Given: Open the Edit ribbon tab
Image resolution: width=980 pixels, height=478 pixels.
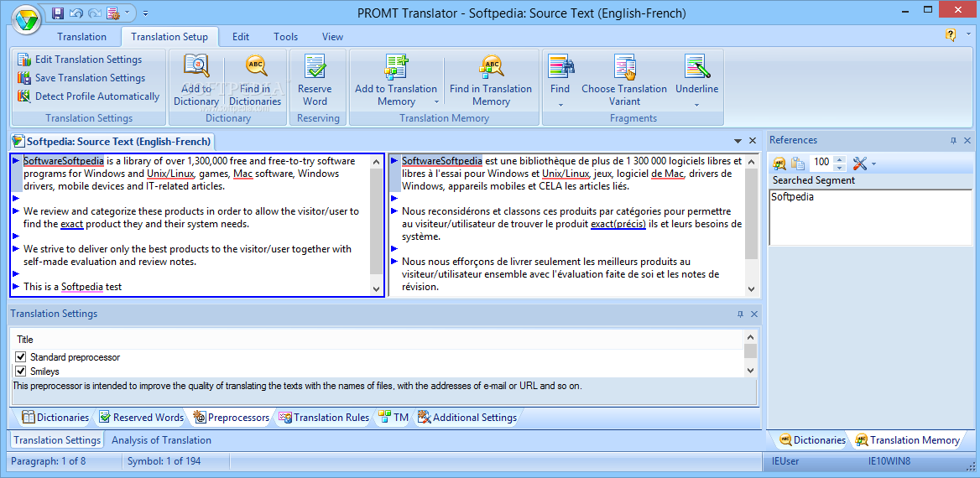Looking at the screenshot, I should (x=241, y=37).
